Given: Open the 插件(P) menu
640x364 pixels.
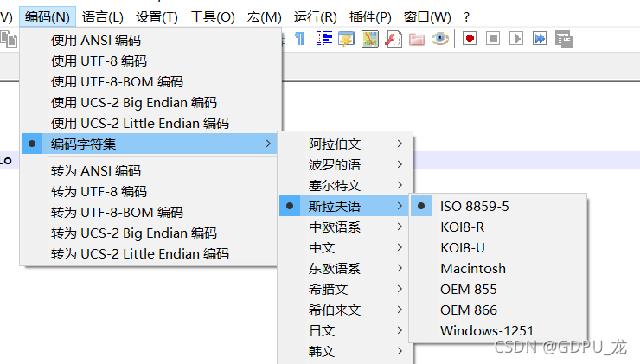Looking at the screenshot, I should [370, 17].
